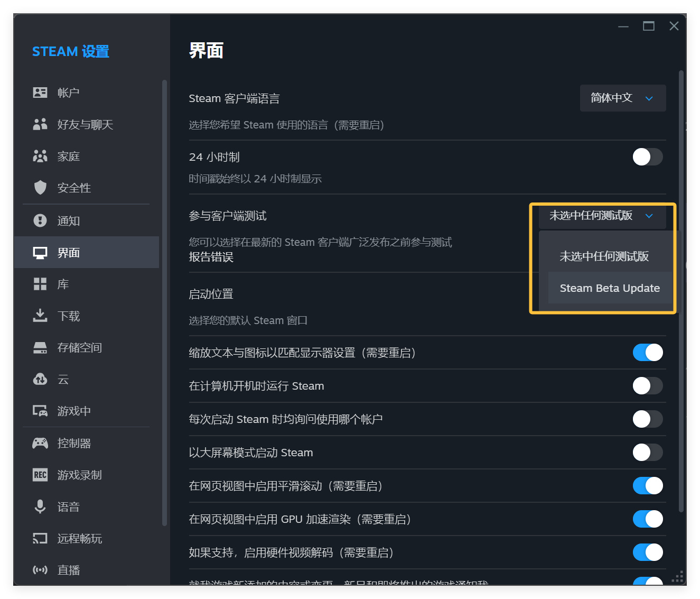The width and height of the screenshot is (700, 599).
Task: Click the 直播 broadcast icon
Action: tap(40, 570)
